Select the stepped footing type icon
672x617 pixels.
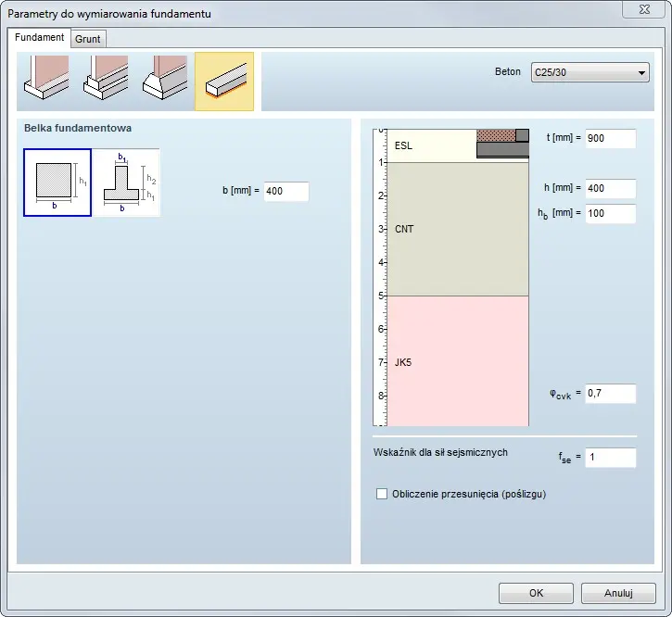click(105, 81)
